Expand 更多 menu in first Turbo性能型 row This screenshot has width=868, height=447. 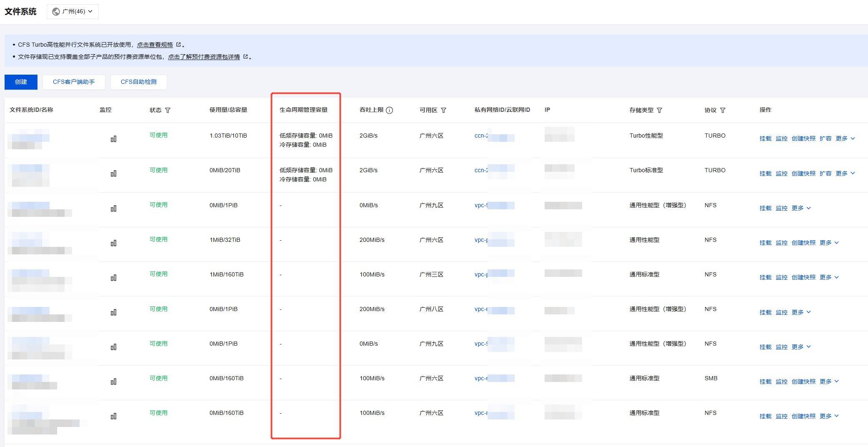click(845, 138)
